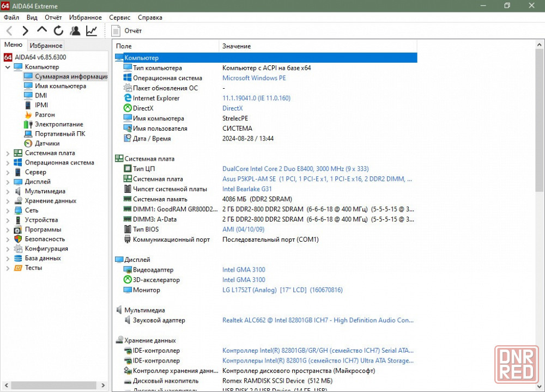Open the Intel Core 2 Duo E8400 link

pos(295,169)
